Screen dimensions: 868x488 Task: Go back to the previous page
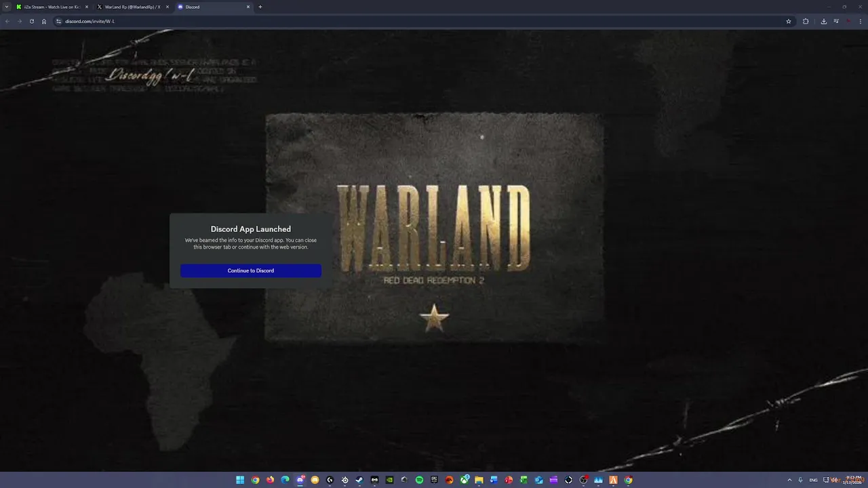[7, 21]
